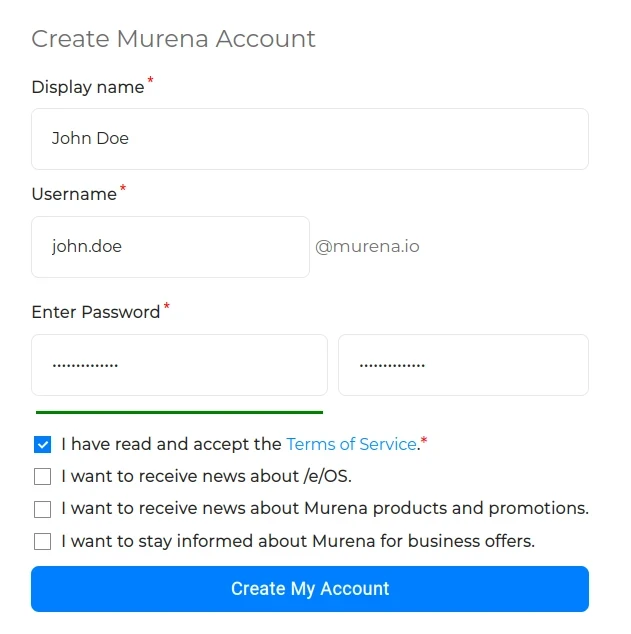Viewport: 631px width, 634px height.
Task: Submit with the Create My Account button
Action: (310, 589)
